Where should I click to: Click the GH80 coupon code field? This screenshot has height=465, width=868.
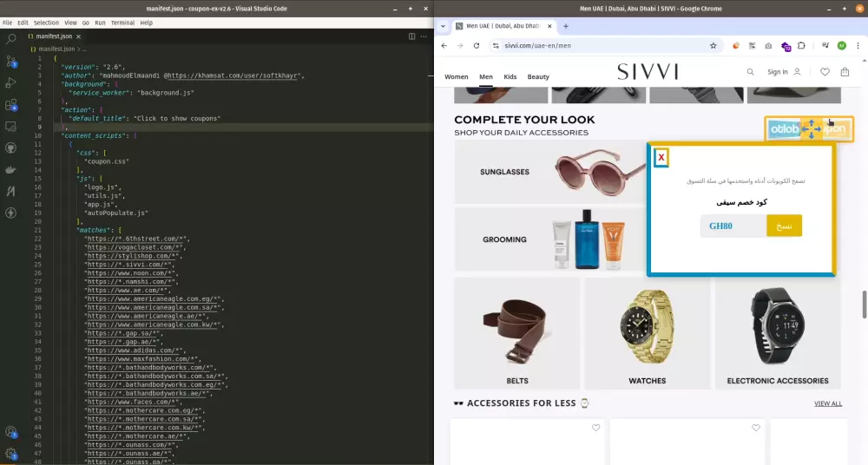733,226
